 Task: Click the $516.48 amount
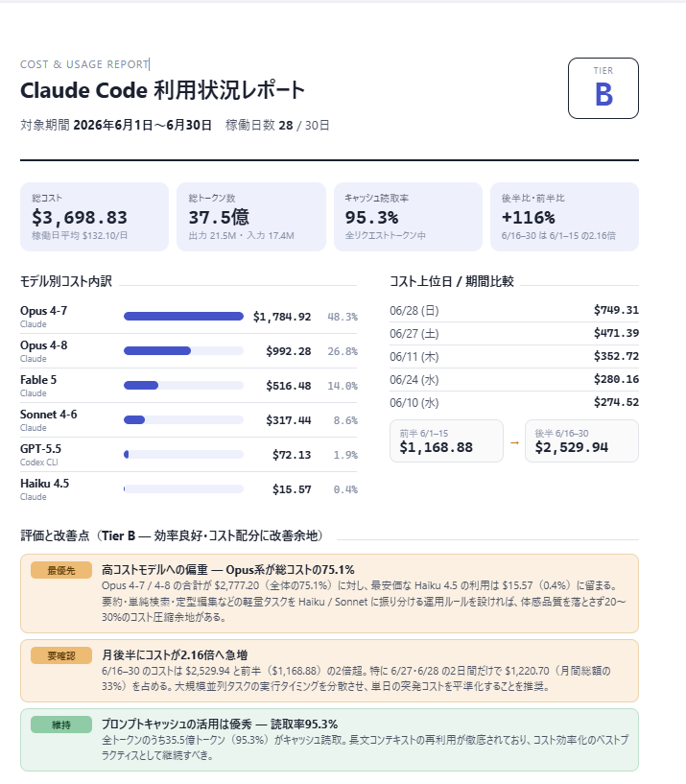pyautogui.click(x=289, y=386)
